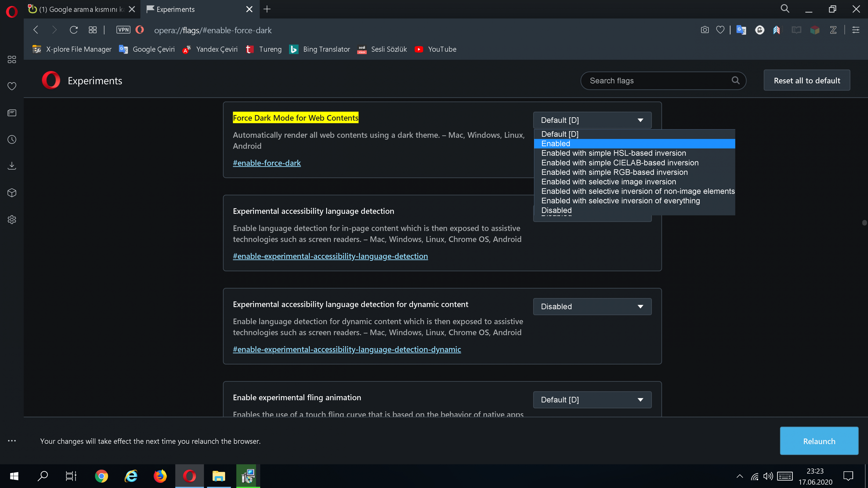Viewport: 868px width, 488px height.
Task: Click the #enable-force-dark link
Action: tap(266, 163)
